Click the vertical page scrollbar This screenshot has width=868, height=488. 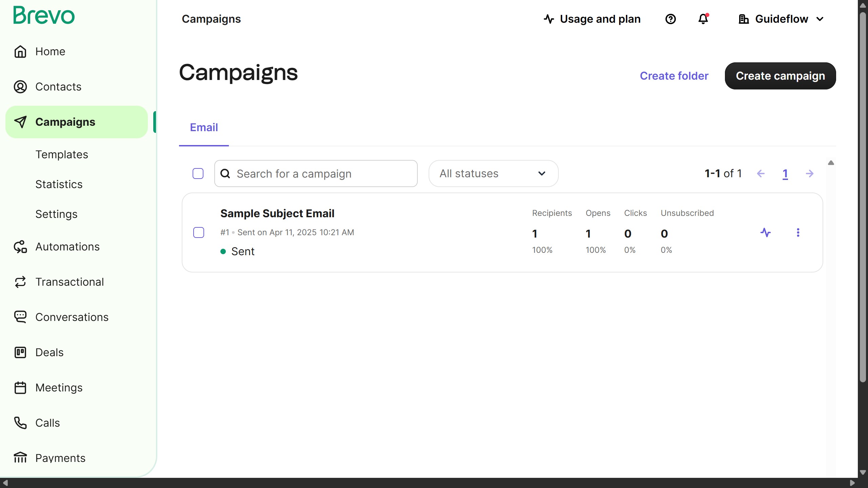[863, 197]
